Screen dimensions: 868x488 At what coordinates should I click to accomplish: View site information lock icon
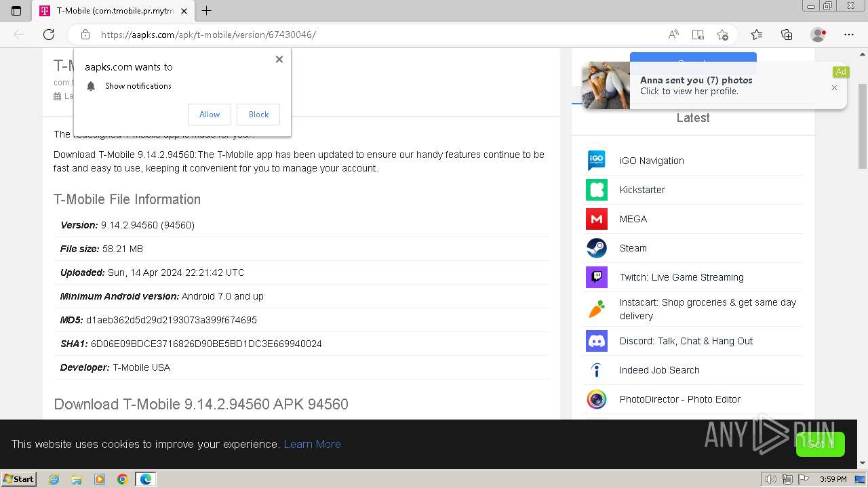pos(85,35)
